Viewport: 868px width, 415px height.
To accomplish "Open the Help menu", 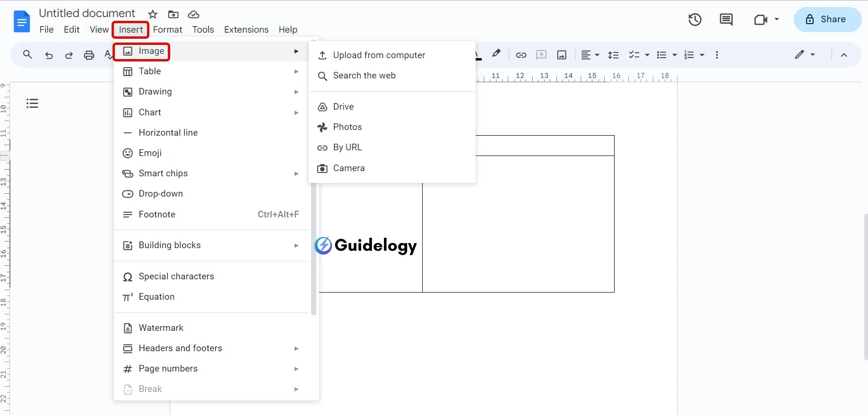I will pyautogui.click(x=288, y=29).
